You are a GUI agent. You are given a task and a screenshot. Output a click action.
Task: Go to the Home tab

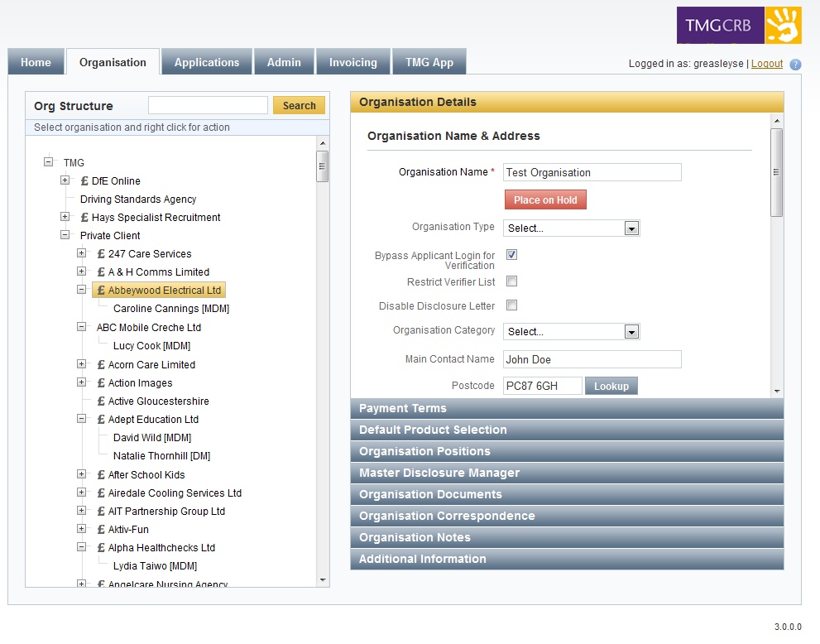click(36, 62)
